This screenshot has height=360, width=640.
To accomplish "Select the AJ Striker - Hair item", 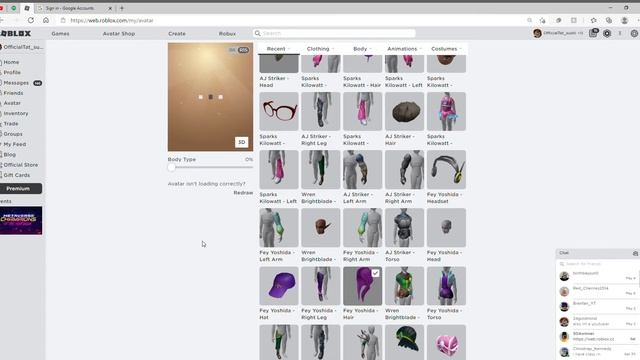I will (x=404, y=111).
